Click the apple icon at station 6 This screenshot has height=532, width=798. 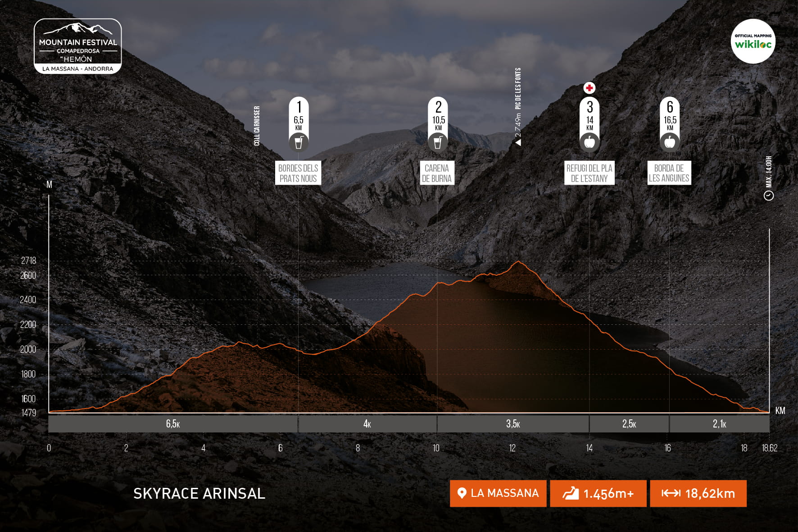[669, 143]
